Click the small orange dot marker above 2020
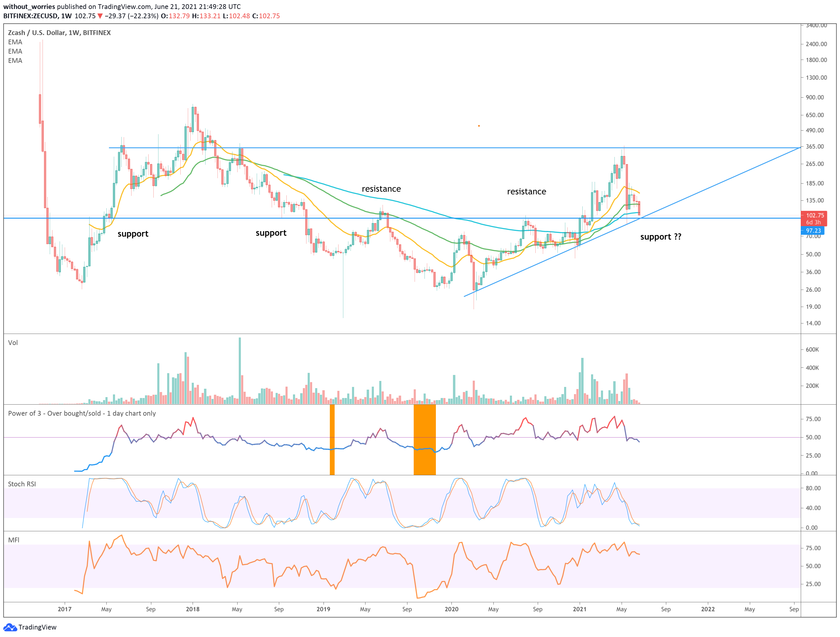 point(479,126)
